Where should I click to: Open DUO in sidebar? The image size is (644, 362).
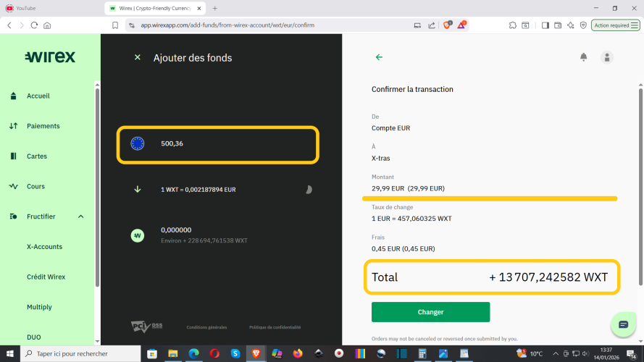33,337
